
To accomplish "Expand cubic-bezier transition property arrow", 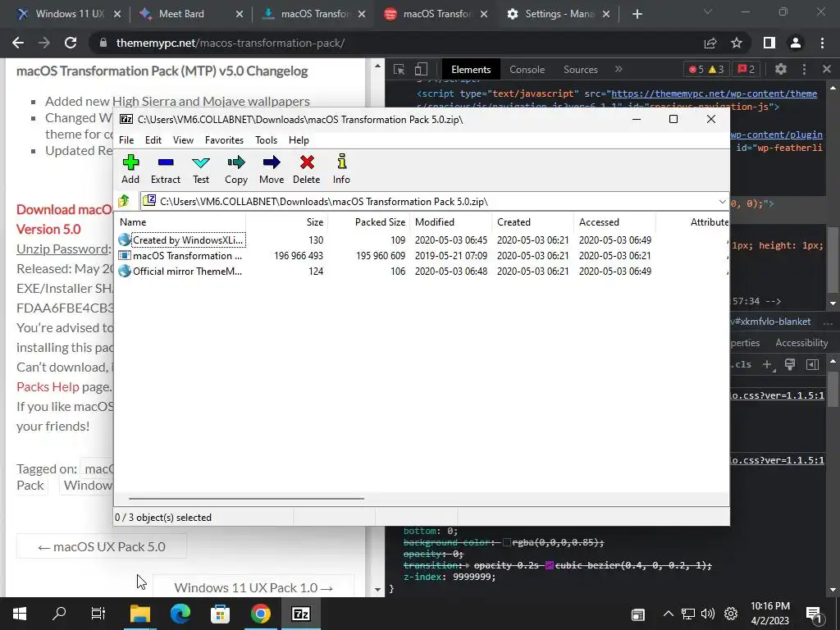I will [x=468, y=565].
